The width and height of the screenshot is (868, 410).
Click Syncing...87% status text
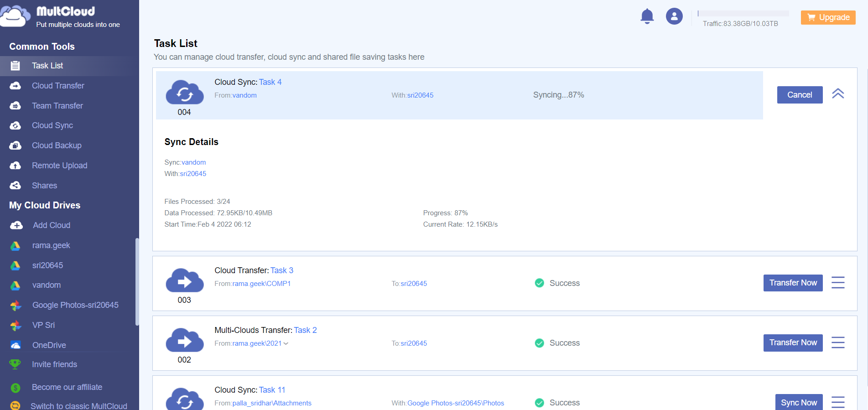(x=559, y=95)
